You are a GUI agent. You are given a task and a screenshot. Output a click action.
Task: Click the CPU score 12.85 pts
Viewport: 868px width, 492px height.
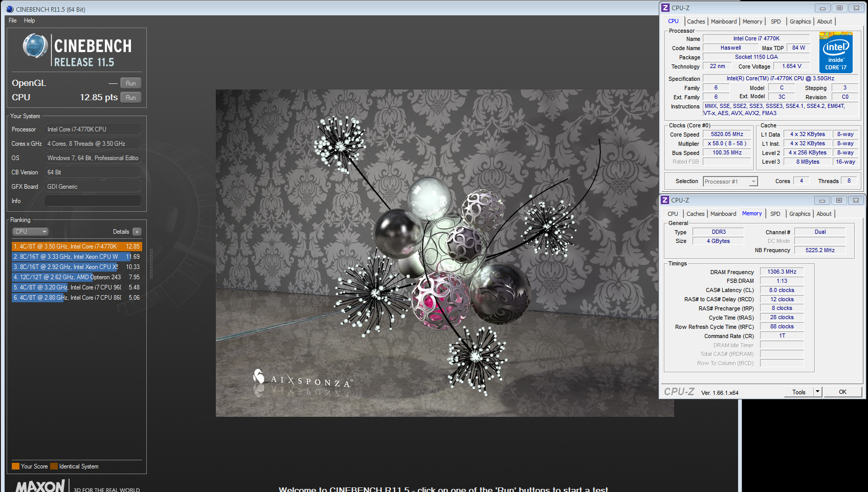(99, 97)
